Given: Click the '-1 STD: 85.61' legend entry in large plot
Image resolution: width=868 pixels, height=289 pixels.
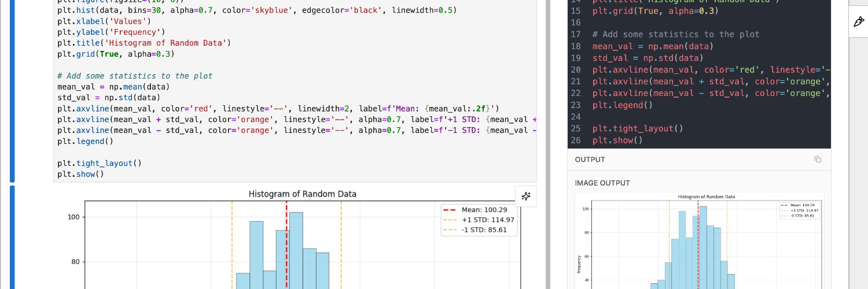Looking at the screenshot, I should [477, 229].
